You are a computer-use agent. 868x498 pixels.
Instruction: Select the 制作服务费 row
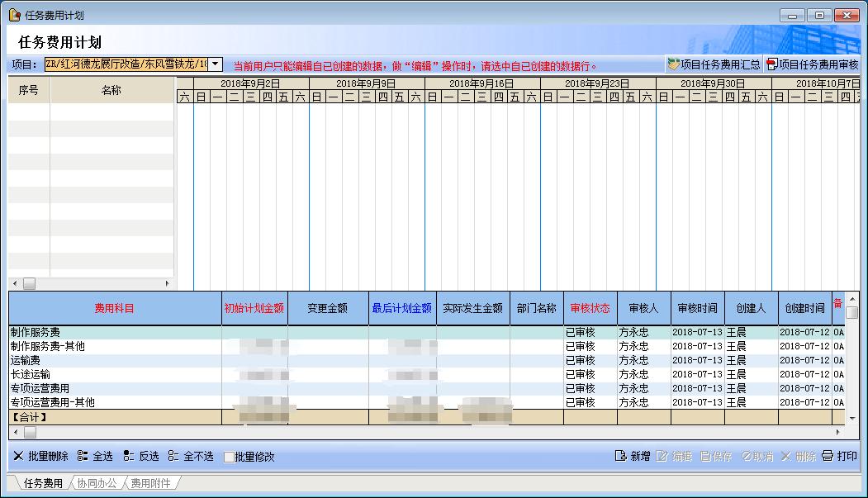click(x=114, y=333)
